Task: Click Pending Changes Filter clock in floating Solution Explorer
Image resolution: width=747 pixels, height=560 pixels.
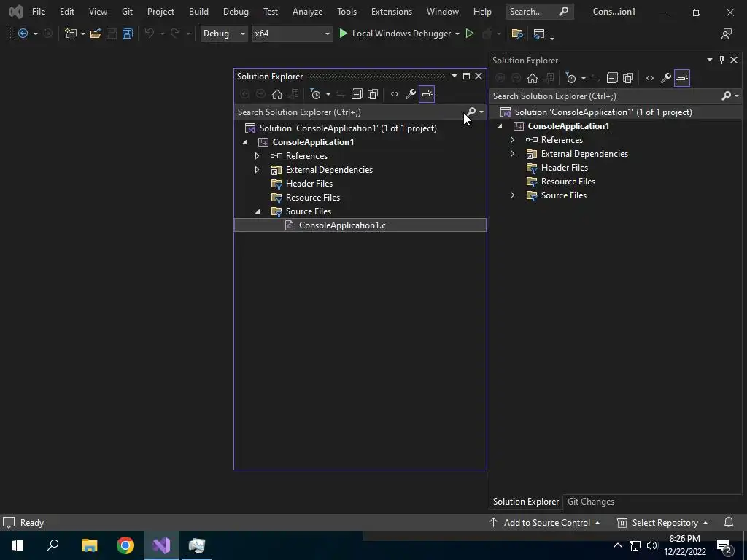Action: click(315, 94)
